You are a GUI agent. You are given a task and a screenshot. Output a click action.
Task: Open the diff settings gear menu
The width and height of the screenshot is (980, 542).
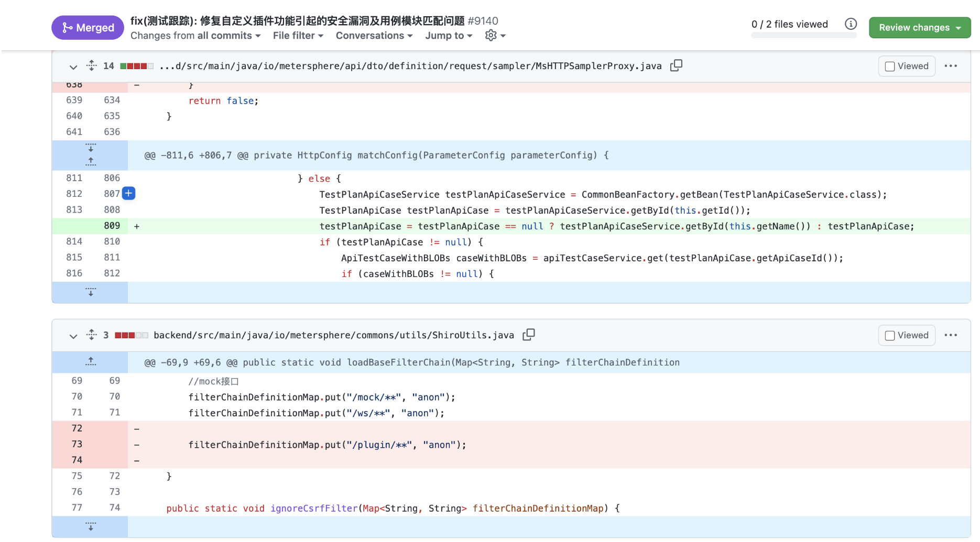(495, 36)
